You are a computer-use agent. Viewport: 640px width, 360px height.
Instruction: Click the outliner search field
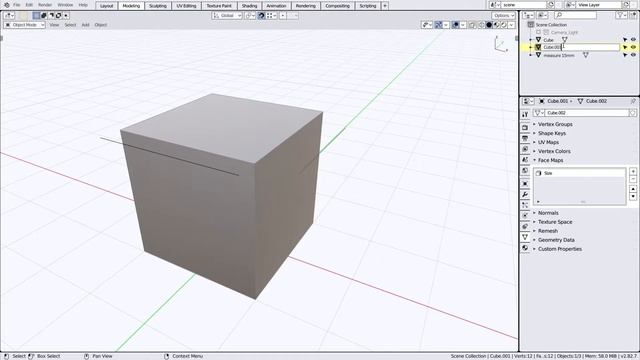point(576,15)
